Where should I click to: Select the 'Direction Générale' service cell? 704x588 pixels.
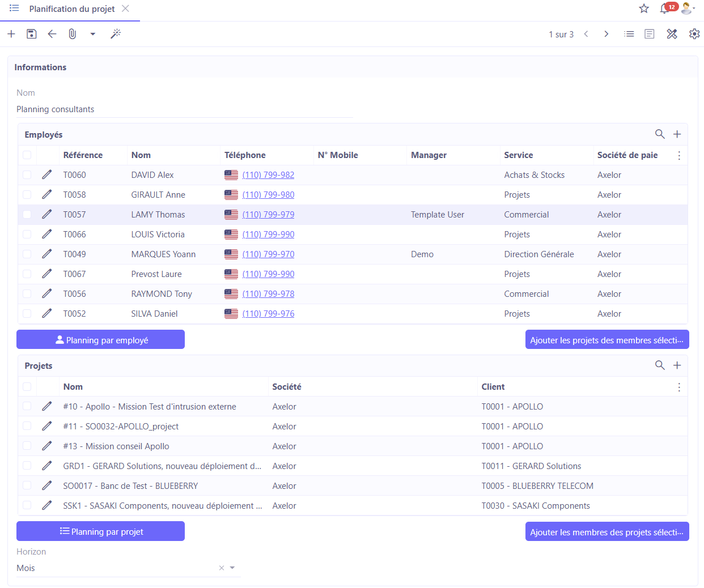(539, 254)
